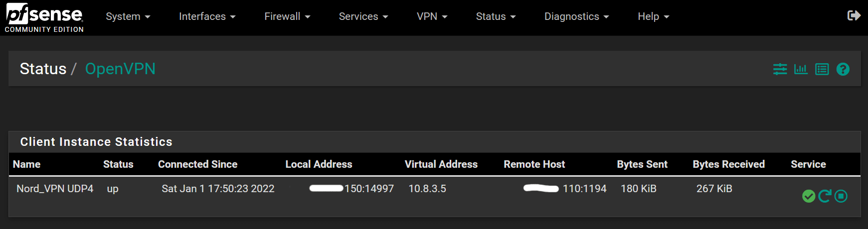The width and height of the screenshot is (868, 229).
Task: Open the Services menu
Action: click(363, 16)
